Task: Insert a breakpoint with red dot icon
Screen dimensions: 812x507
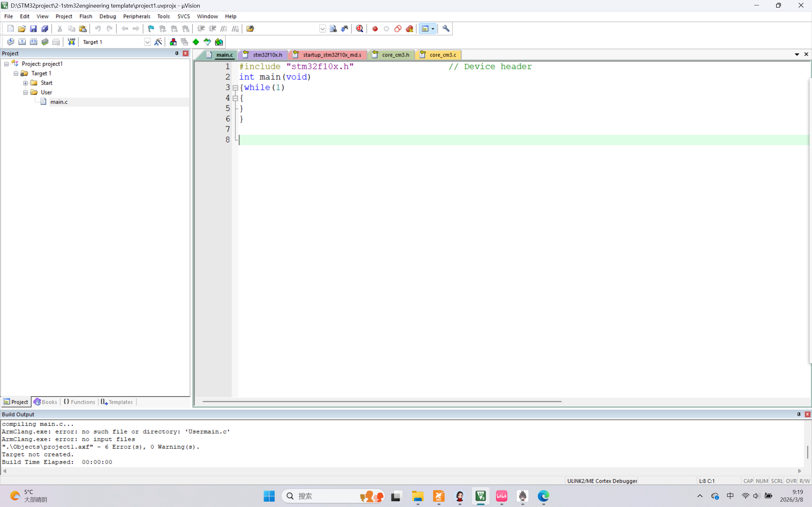Action: 375,29
